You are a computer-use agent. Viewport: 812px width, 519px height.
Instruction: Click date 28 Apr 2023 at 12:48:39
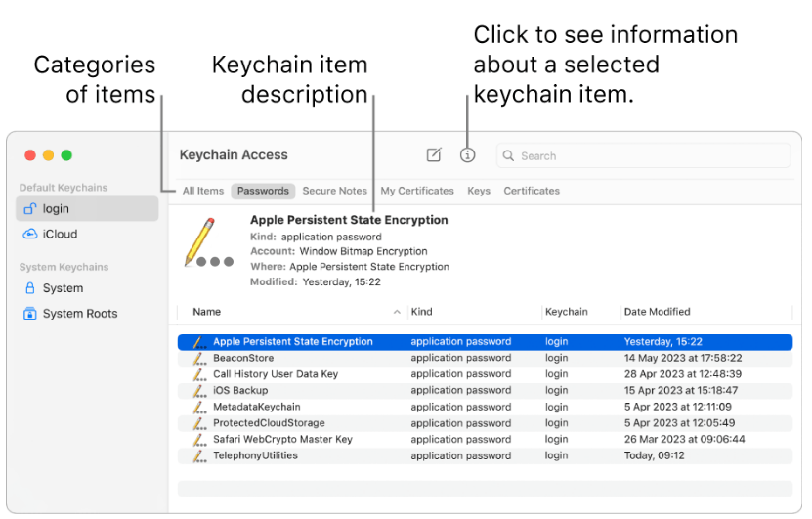pyautogui.click(x=683, y=374)
